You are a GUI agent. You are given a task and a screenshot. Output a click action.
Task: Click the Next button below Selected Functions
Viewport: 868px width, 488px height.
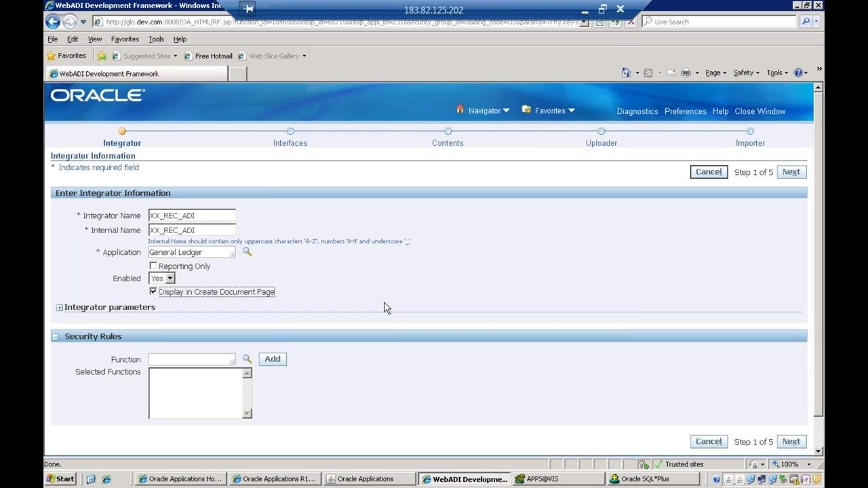coord(791,441)
